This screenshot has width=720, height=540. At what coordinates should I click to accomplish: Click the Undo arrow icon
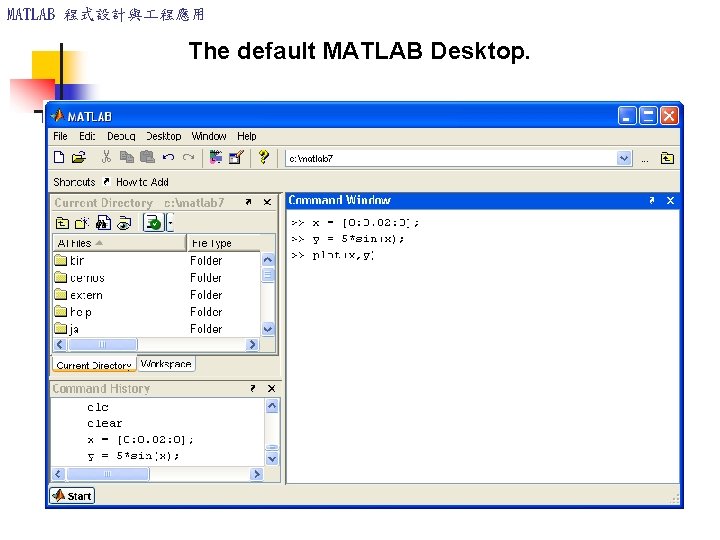[x=168, y=158]
